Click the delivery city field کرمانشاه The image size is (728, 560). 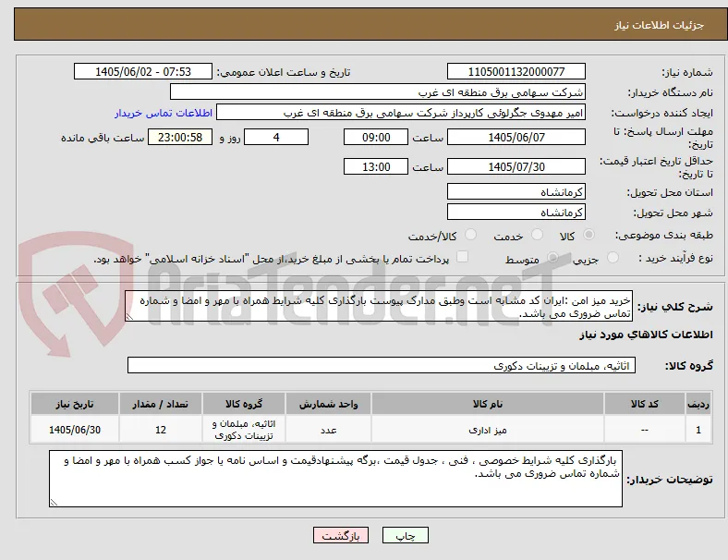pos(516,212)
